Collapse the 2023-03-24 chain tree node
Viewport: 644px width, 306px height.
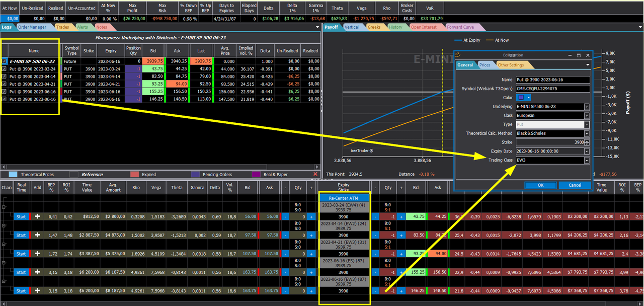(x=4, y=207)
